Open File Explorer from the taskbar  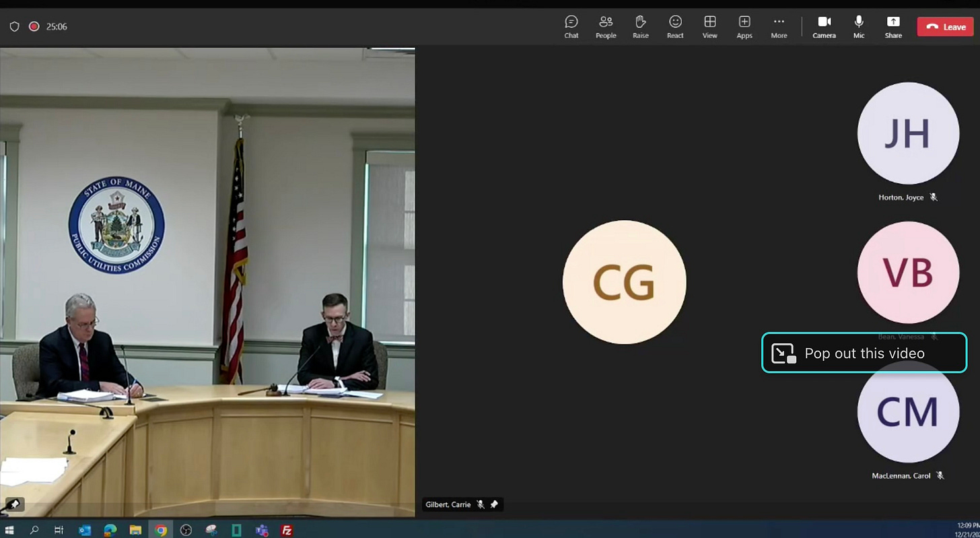click(135, 531)
